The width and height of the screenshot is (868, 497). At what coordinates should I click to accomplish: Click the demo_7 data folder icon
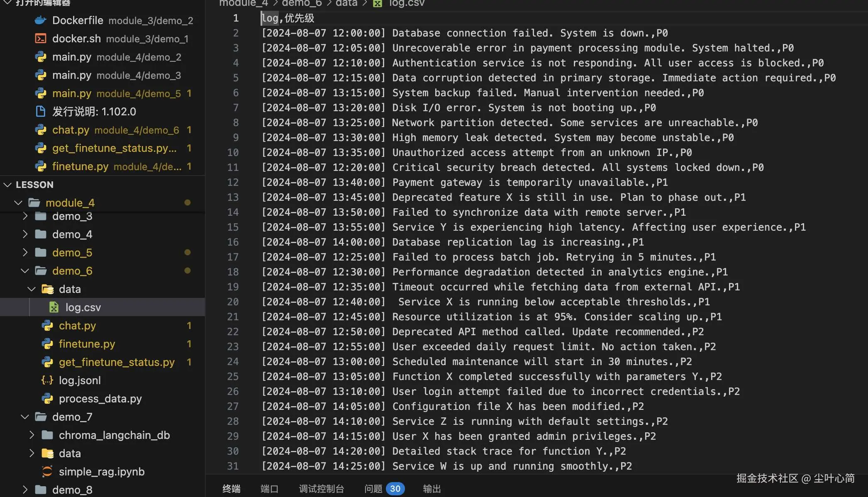tap(47, 453)
